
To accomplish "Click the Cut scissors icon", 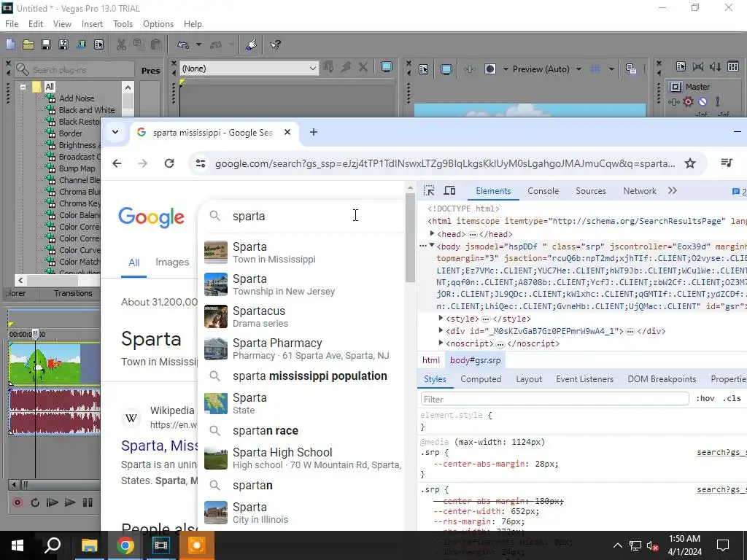I will [x=121, y=44].
